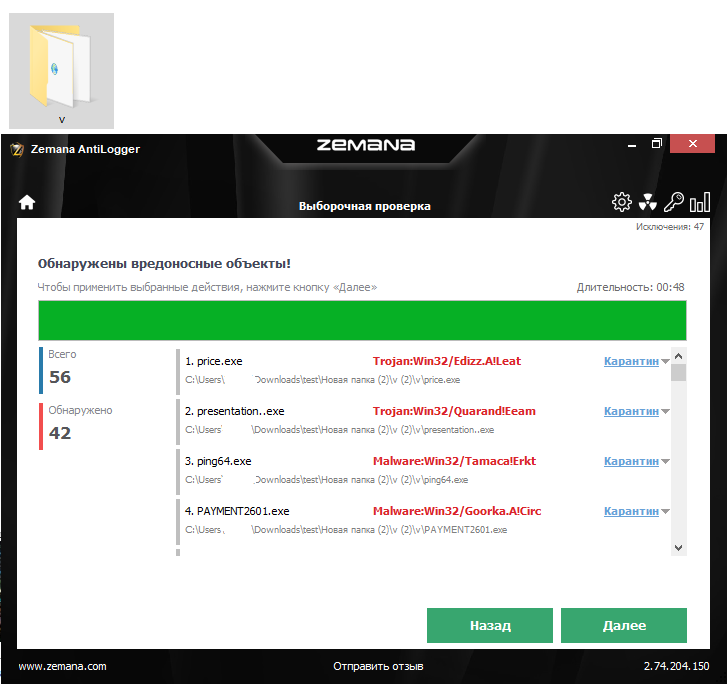Close the Zemana AntiLogger window
The height and width of the screenshot is (684, 727).
click(x=692, y=144)
